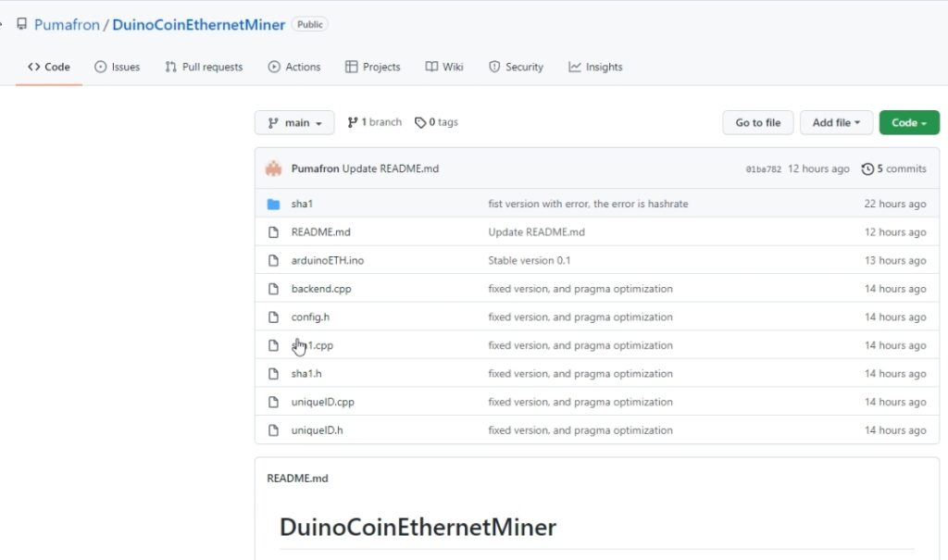This screenshot has width=948, height=560.
Task: Click the Public repository label
Action: tap(309, 24)
